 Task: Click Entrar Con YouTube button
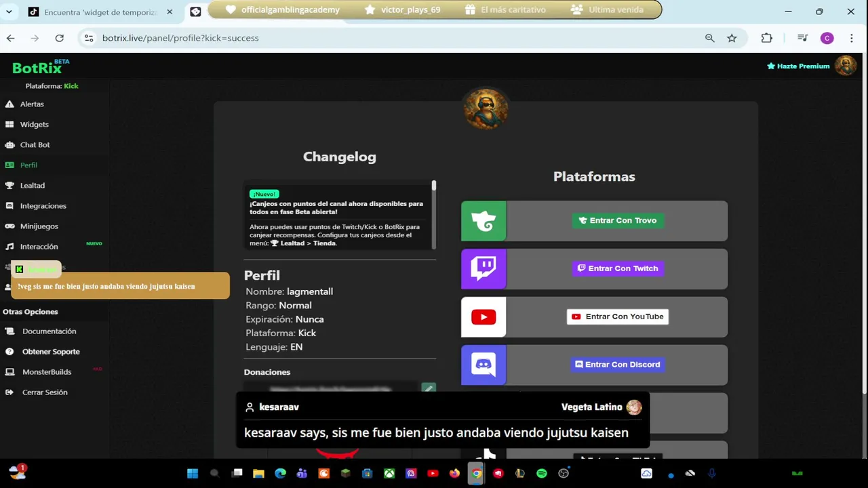click(x=618, y=317)
